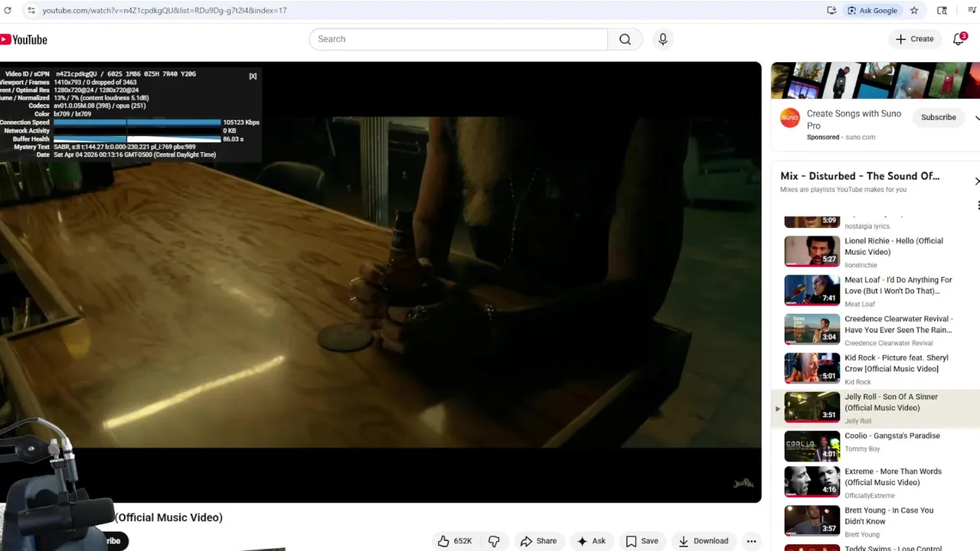Screen dimensions: 980x551
Task: Open 'Meat Loaf - I'd Do Anything For Love' title
Action: [x=898, y=285]
